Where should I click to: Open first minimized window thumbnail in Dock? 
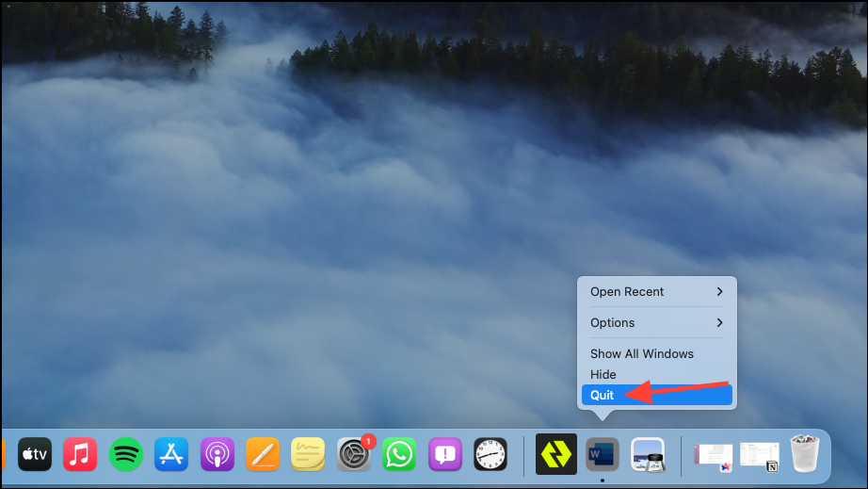713,456
